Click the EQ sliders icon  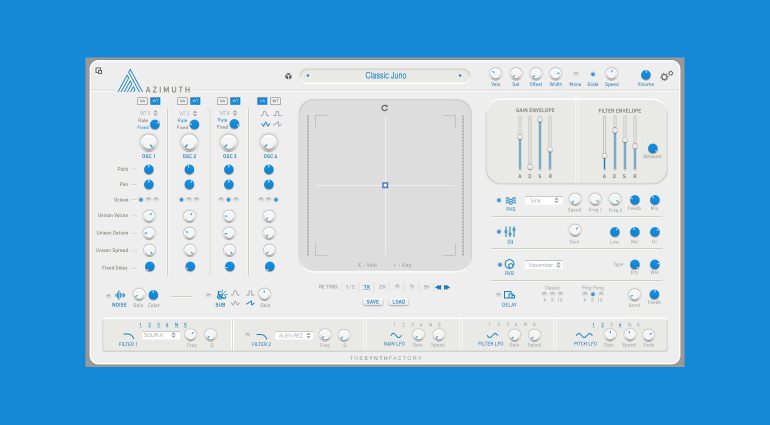510,232
